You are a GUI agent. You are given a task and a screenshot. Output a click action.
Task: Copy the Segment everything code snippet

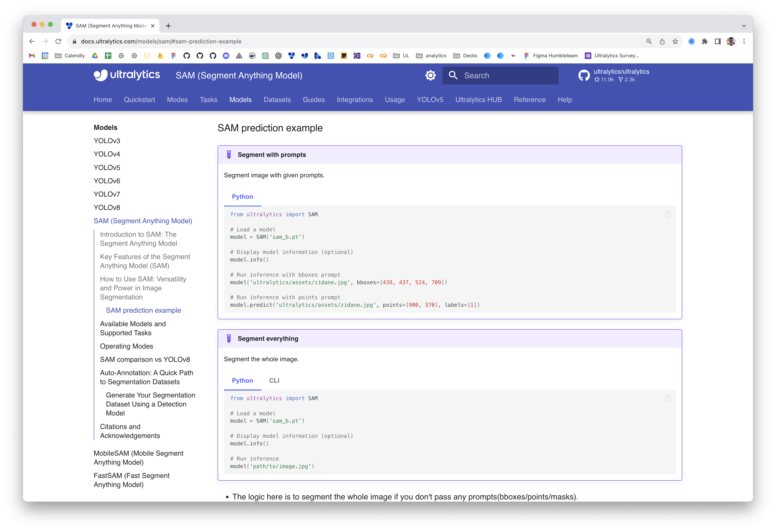coord(668,398)
